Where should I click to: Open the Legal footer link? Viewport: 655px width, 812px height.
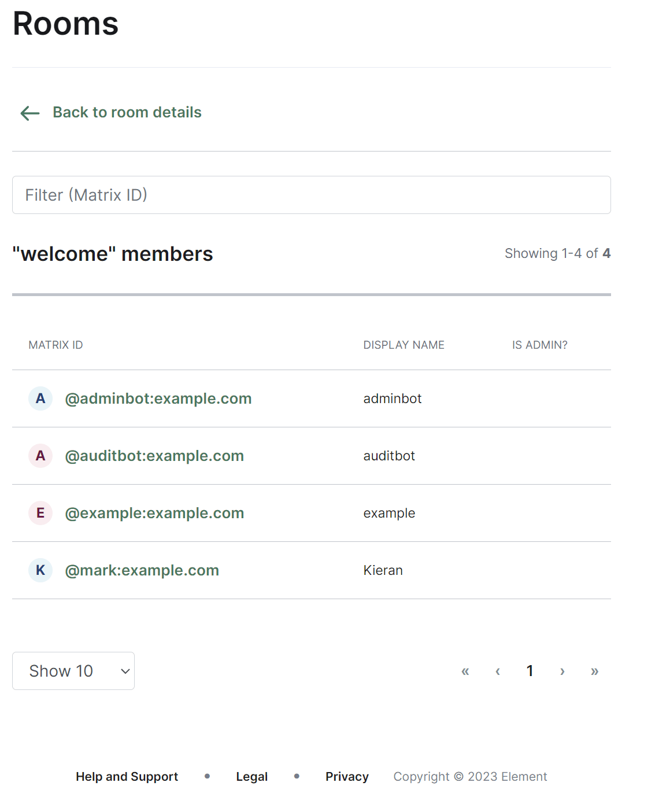pyautogui.click(x=252, y=777)
